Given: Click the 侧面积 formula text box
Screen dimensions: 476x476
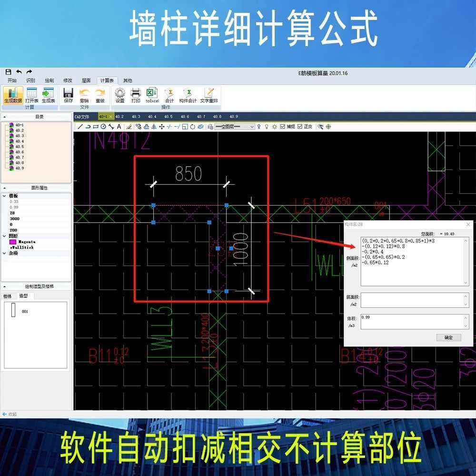Looking at the screenshot, I should [415, 262].
